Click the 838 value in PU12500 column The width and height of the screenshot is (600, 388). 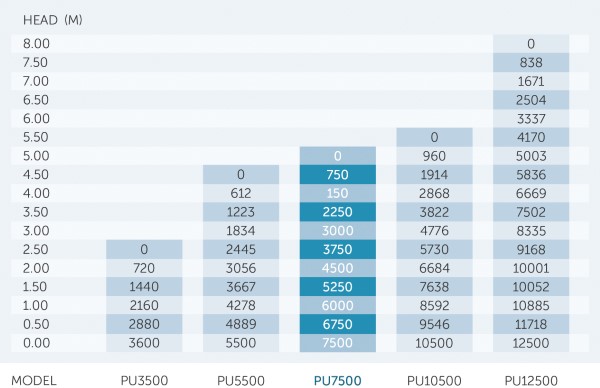(531, 62)
